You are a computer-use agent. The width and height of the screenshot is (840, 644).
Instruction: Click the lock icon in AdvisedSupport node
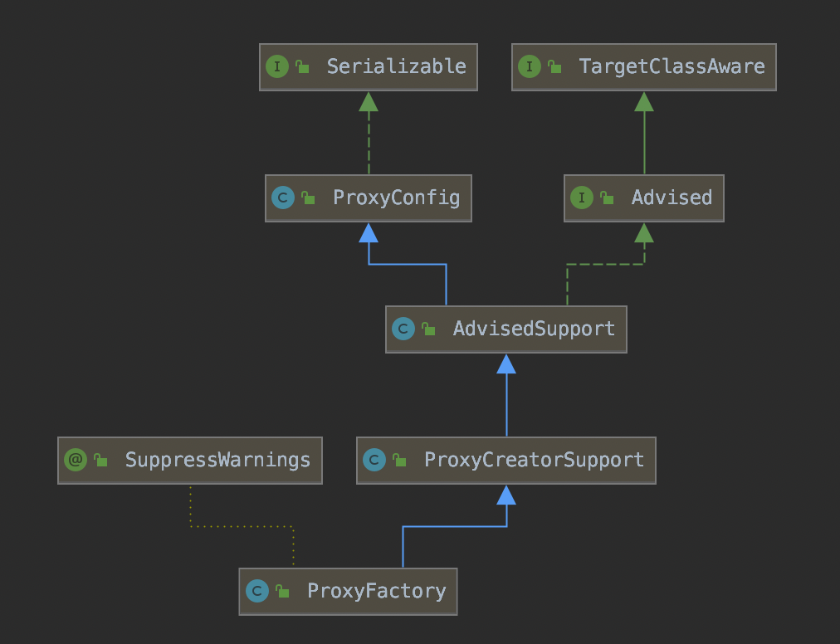pos(429,329)
